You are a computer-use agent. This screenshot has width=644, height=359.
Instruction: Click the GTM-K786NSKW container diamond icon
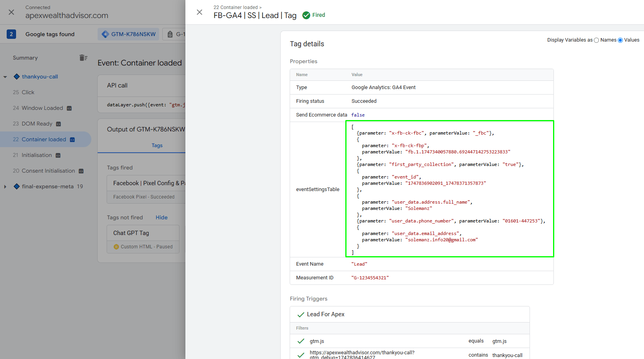(105, 34)
